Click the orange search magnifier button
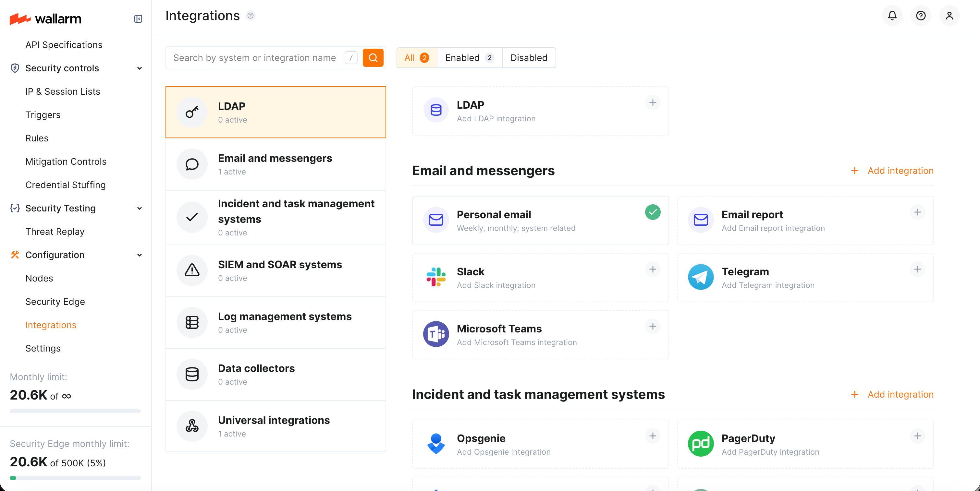 pyautogui.click(x=373, y=58)
